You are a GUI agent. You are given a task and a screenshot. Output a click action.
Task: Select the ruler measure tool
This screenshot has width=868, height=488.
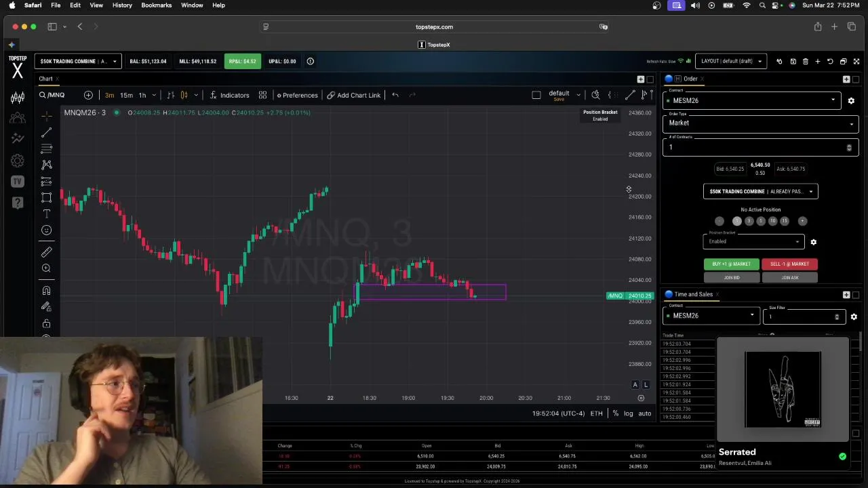point(46,252)
